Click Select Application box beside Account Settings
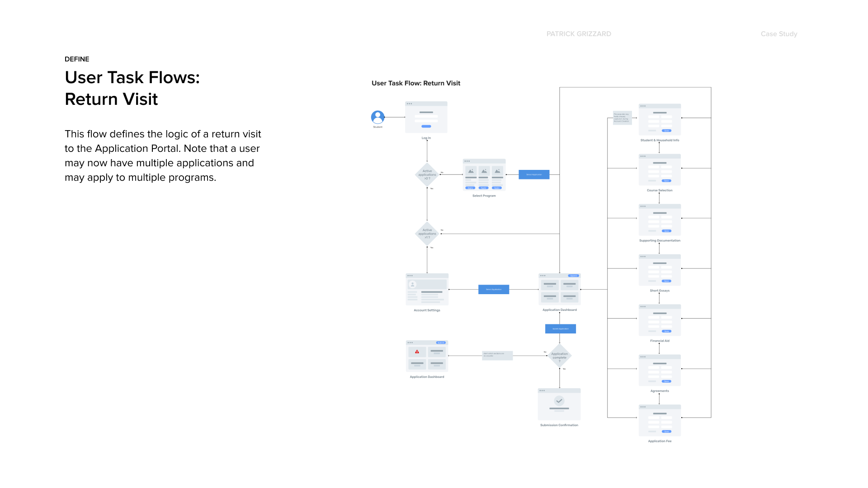Viewport: 868px width, 488px height. pyautogui.click(x=493, y=289)
